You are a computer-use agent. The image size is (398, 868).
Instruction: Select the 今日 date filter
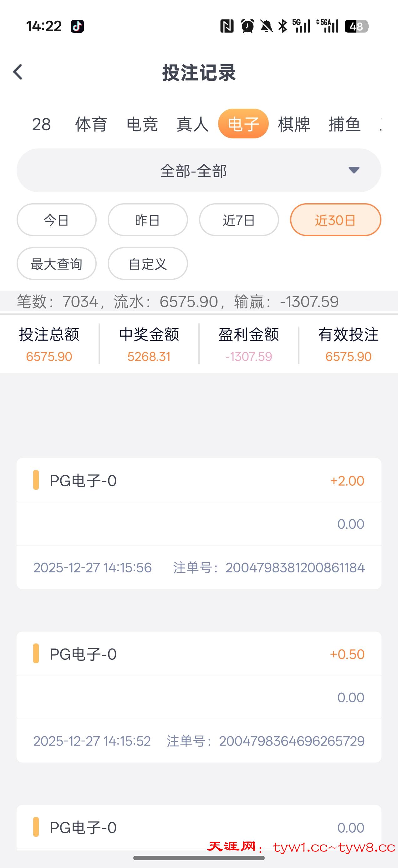(x=57, y=220)
